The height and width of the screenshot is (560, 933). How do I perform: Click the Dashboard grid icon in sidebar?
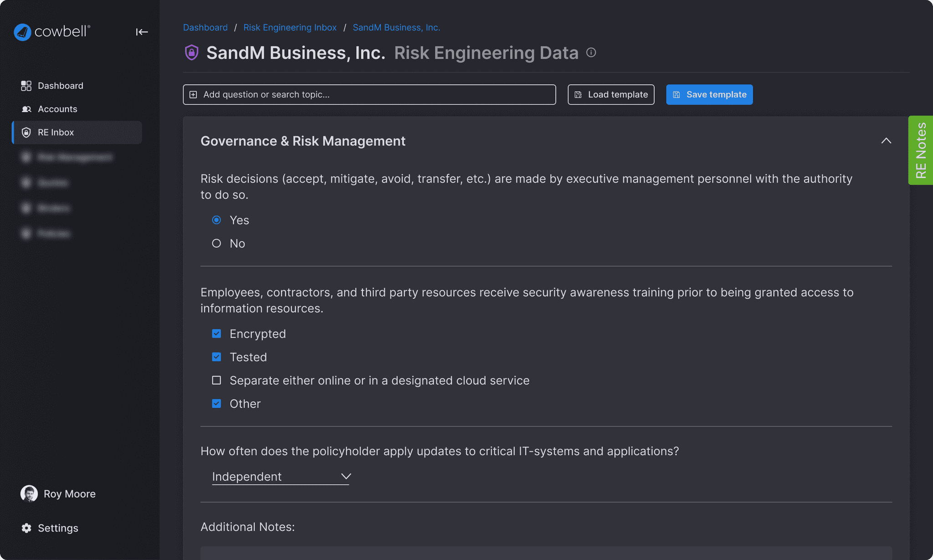pos(26,86)
